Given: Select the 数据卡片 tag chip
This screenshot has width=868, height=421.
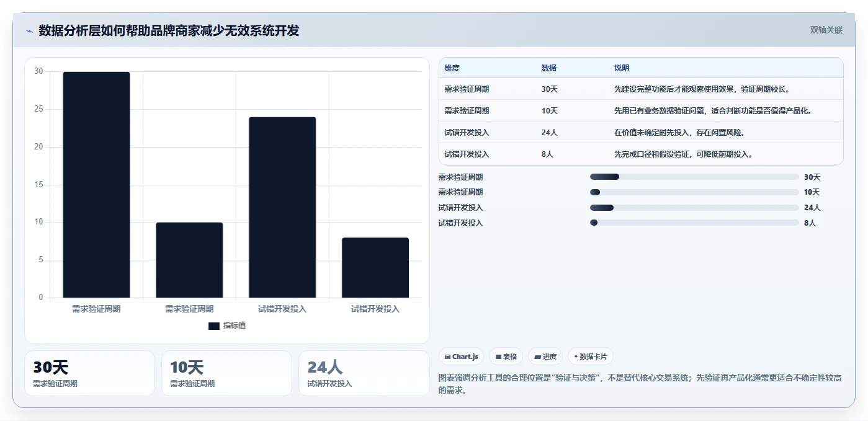Looking at the screenshot, I should [591, 357].
